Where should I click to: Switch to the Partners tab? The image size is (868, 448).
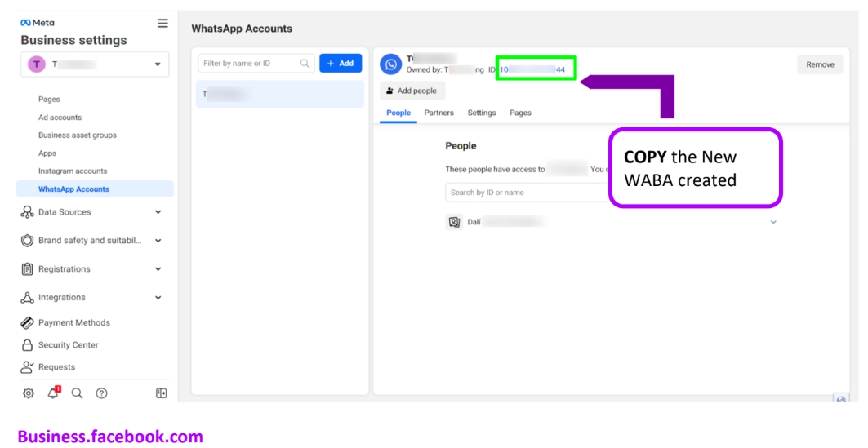(x=439, y=113)
